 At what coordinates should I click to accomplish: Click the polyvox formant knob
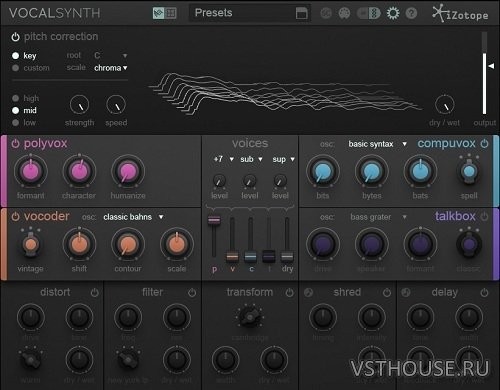click(31, 172)
